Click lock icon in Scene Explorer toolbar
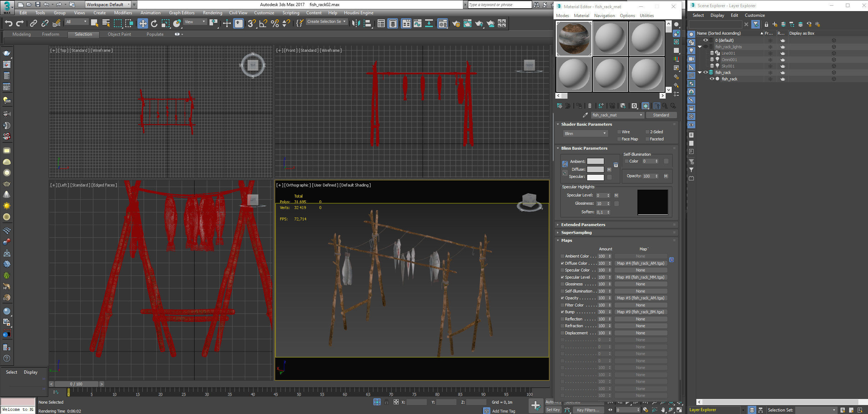The width and height of the screenshot is (868, 414). [x=766, y=24]
